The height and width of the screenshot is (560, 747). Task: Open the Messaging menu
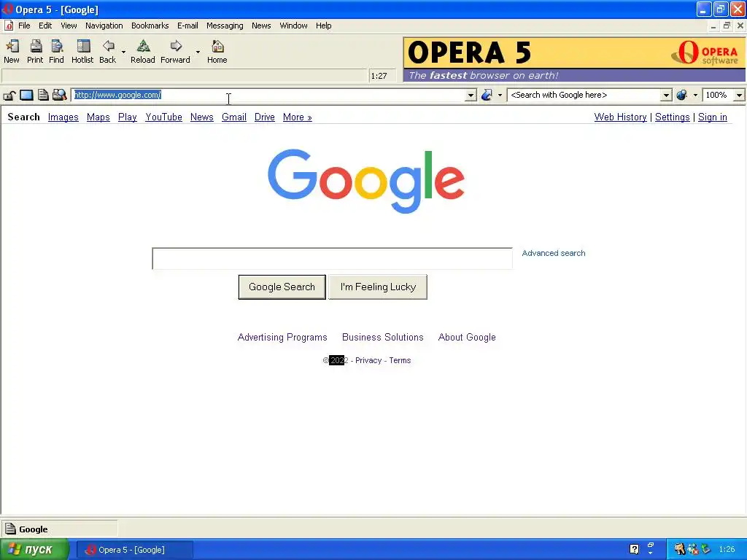[225, 26]
